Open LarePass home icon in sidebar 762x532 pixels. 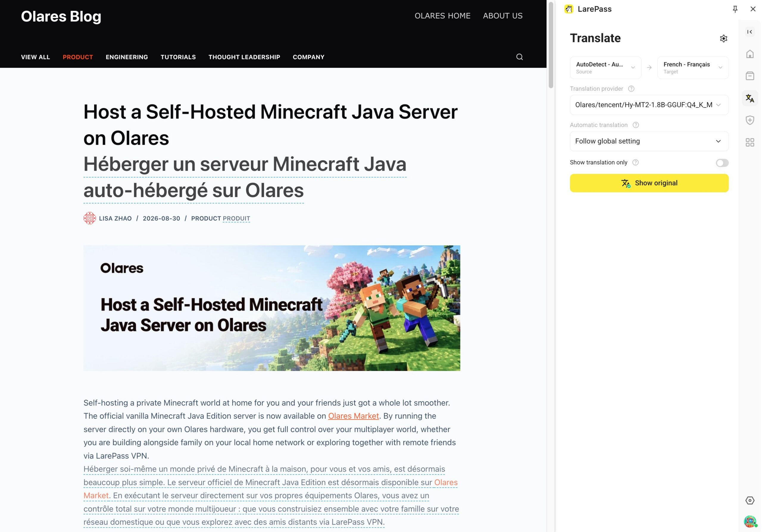click(x=750, y=54)
